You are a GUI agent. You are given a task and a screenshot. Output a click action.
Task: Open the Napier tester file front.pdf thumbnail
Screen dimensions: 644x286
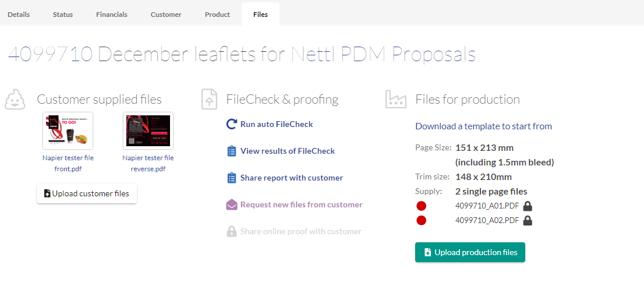pyautogui.click(x=68, y=130)
